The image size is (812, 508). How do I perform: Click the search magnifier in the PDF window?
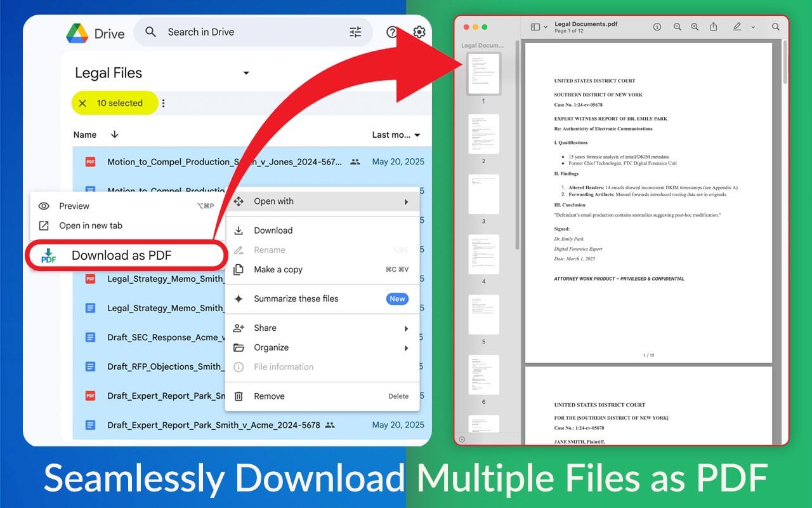point(775,27)
